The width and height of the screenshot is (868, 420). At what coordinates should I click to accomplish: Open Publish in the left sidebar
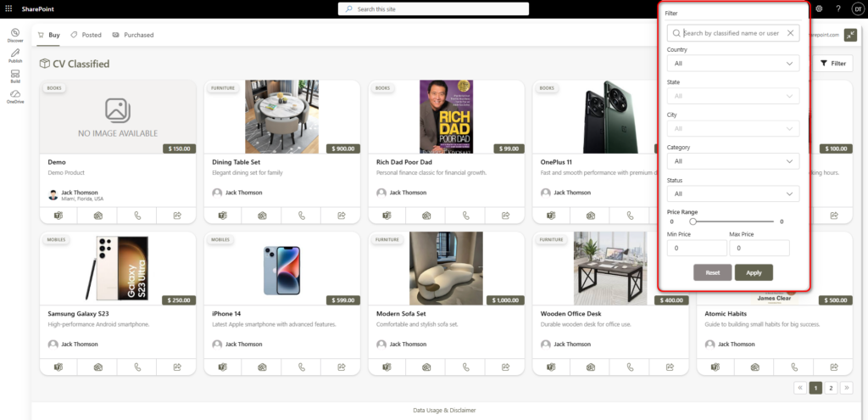point(15,56)
